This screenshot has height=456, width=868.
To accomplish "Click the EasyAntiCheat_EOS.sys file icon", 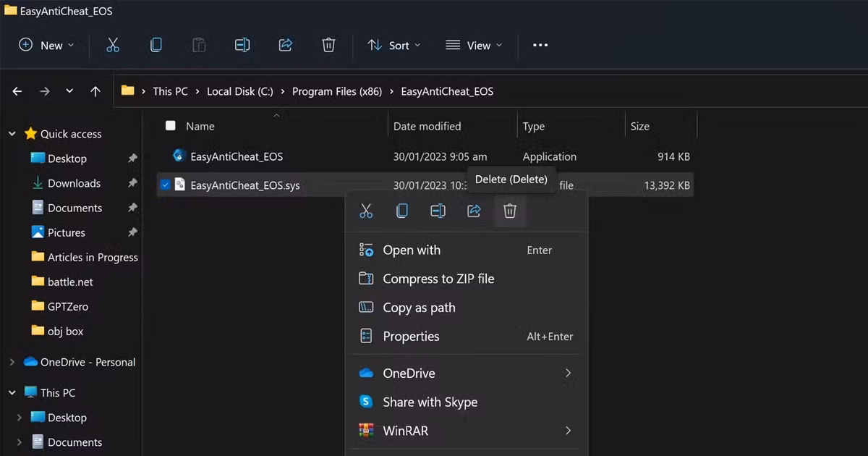I will pos(179,185).
